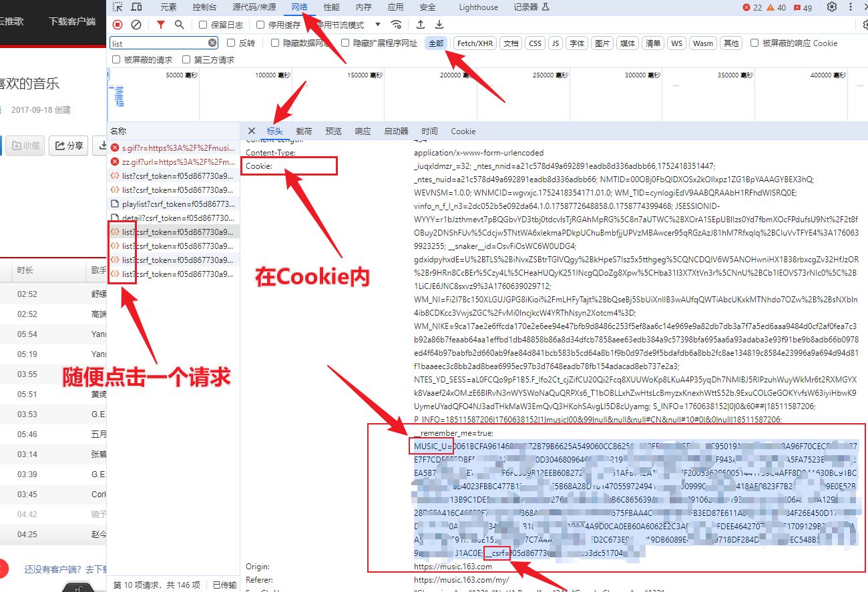Enable the 保留日志 checkbox
Screen dimensions: 868x592
coord(204,25)
